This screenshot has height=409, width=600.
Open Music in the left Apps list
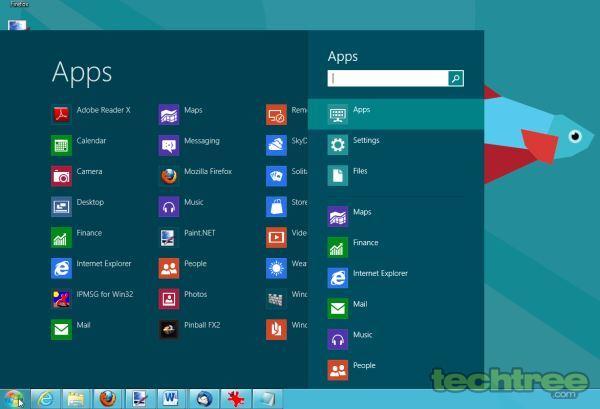coord(169,207)
